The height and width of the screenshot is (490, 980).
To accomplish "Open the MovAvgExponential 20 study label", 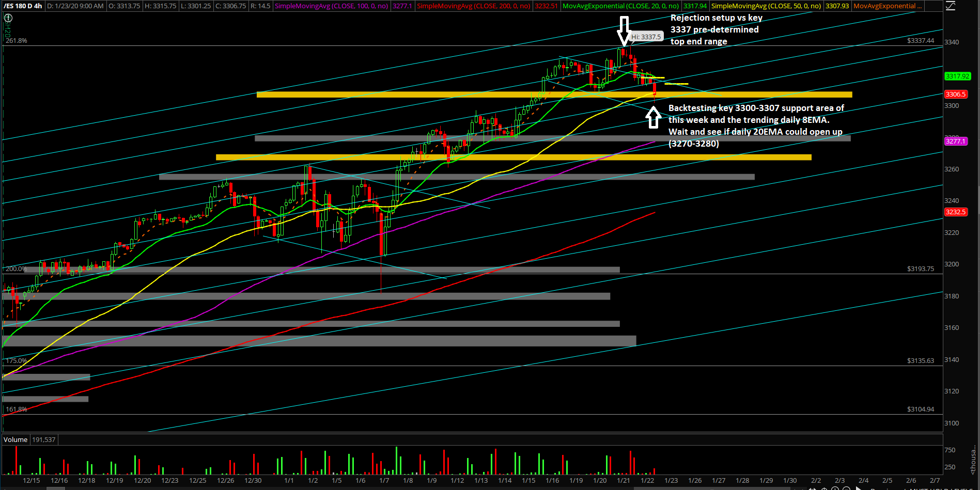I will 621,6.
